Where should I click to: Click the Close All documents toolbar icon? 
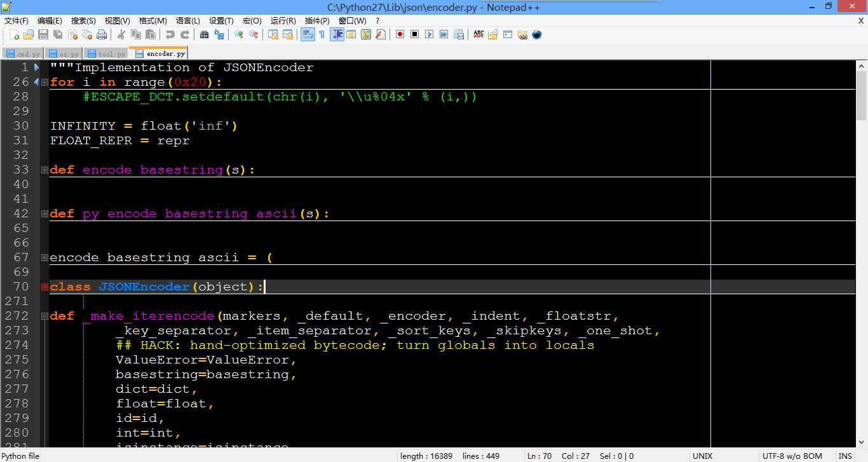87,34
